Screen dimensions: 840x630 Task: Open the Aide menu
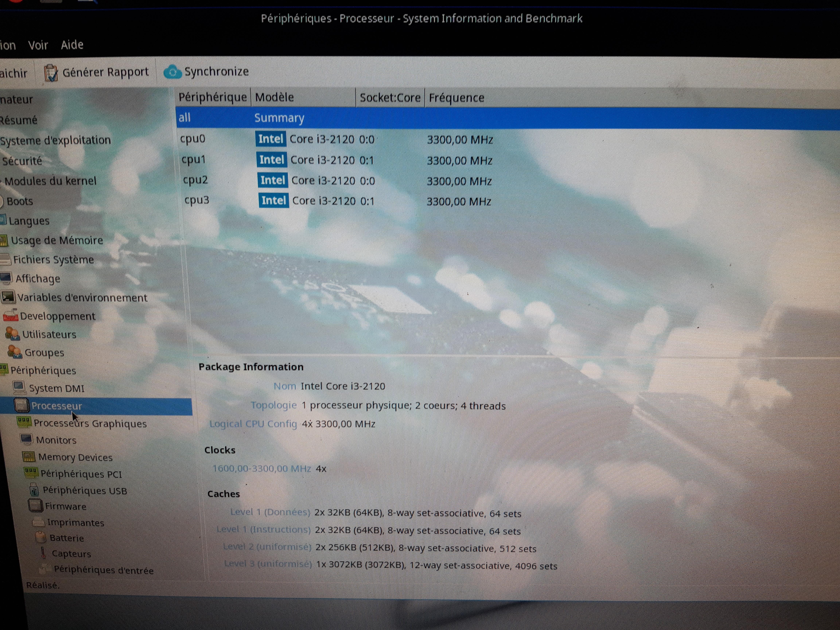72,45
